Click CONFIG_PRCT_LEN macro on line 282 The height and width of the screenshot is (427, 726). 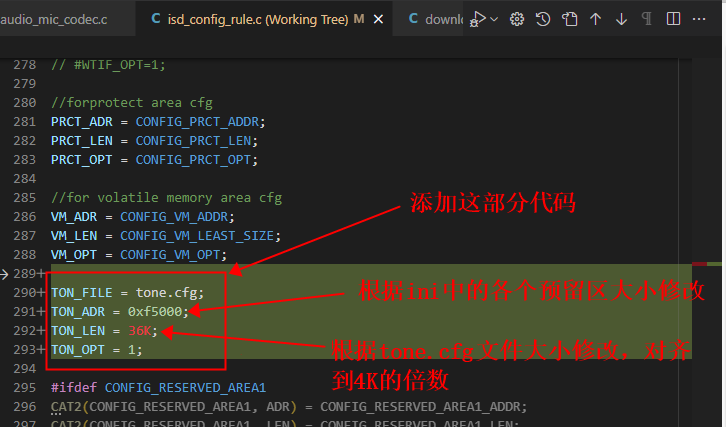tap(193, 141)
